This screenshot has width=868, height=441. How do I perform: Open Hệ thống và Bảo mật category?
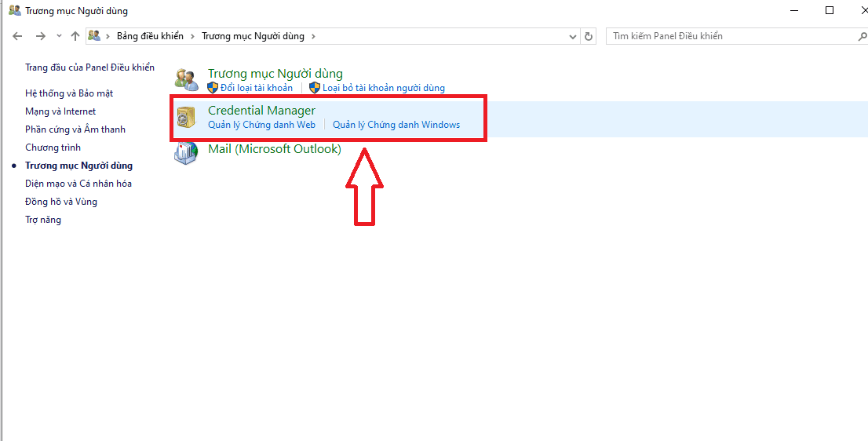[x=69, y=93]
